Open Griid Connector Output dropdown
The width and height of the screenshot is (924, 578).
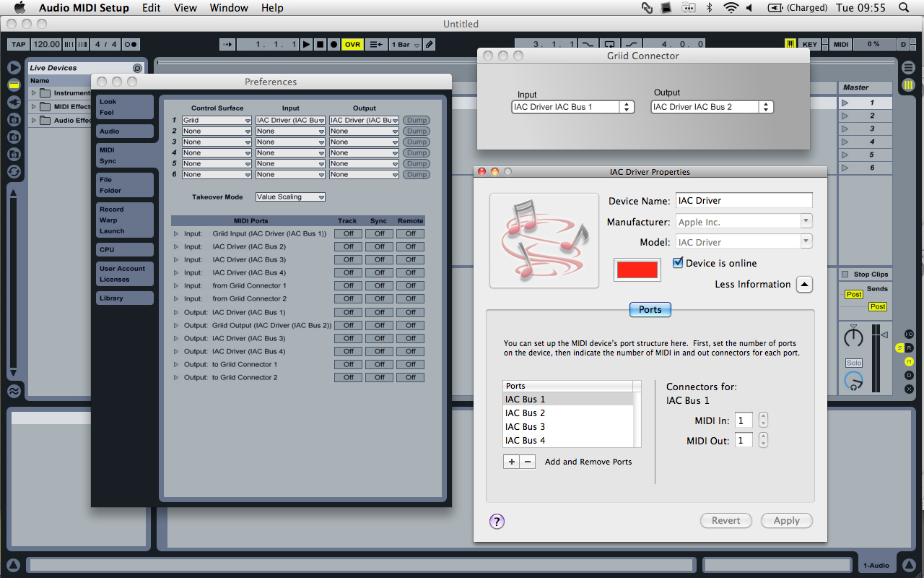(x=712, y=107)
